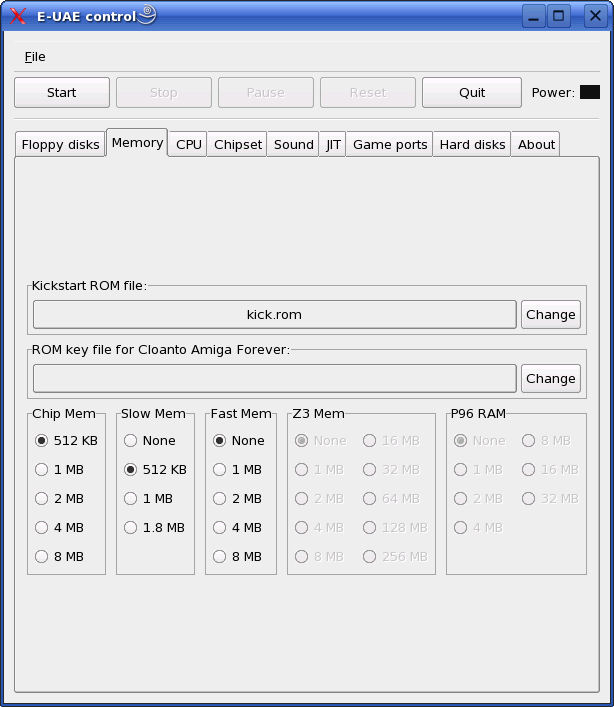The height and width of the screenshot is (707, 614).
Task: Click Change for Kickstart ROM file
Action: tap(550, 314)
